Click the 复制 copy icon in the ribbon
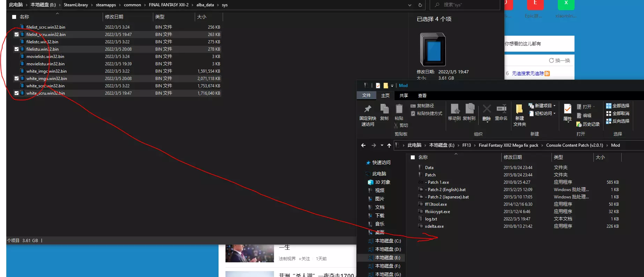644x277 pixels. pos(384,109)
